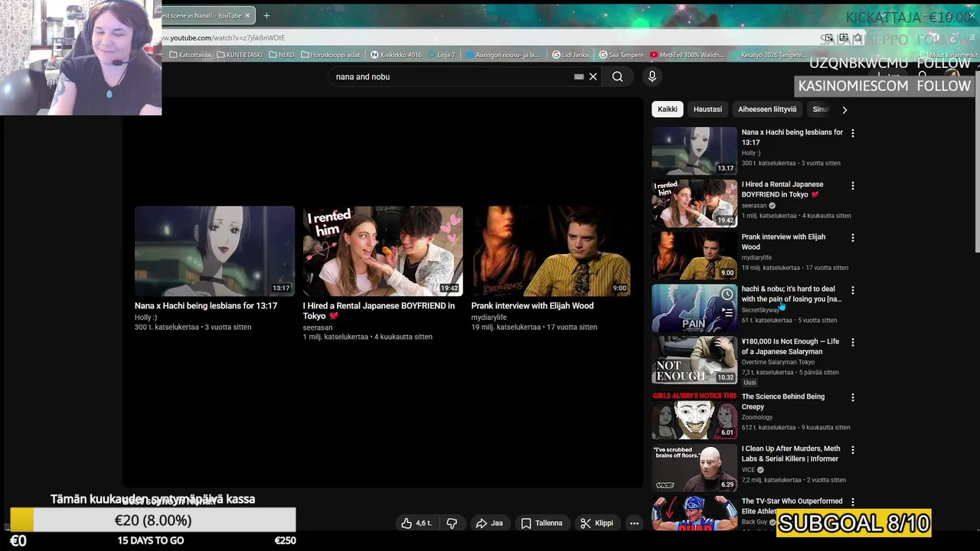Viewport: 980px width, 551px height.
Task: Open options for 'The TV-Star Who Outperformed' video
Action: coord(853,502)
